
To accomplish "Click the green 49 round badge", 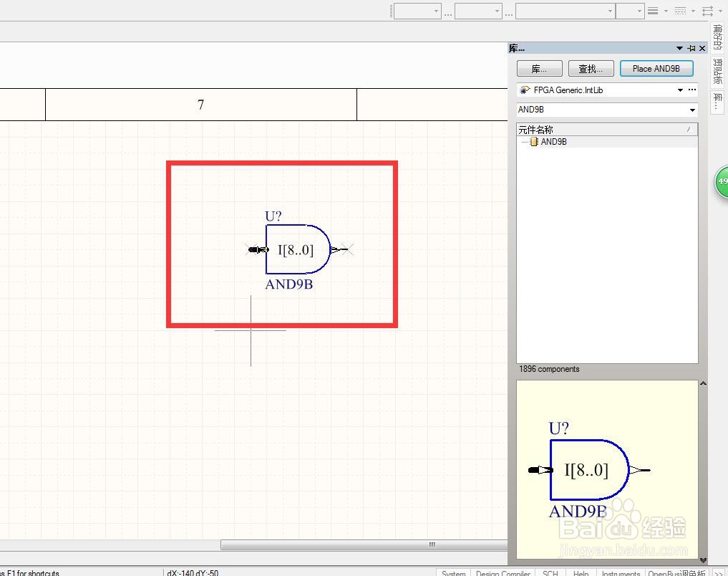I will click(722, 182).
